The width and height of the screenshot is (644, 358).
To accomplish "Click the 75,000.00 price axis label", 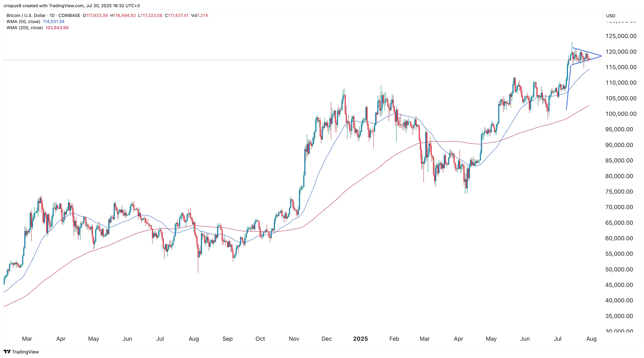I will pyautogui.click(x=619, y=192).
